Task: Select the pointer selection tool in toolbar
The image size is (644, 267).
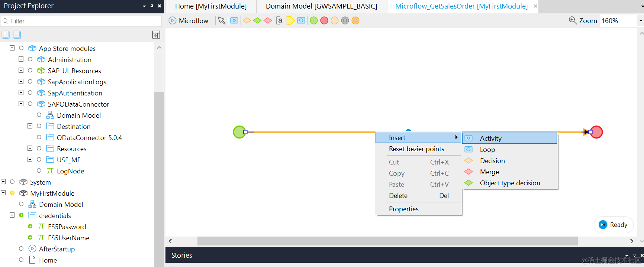Action: tap(222, 20)
